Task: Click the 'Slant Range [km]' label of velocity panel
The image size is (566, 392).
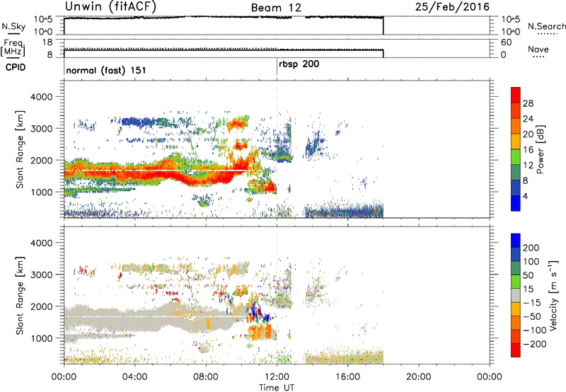Action: [20, 296]
